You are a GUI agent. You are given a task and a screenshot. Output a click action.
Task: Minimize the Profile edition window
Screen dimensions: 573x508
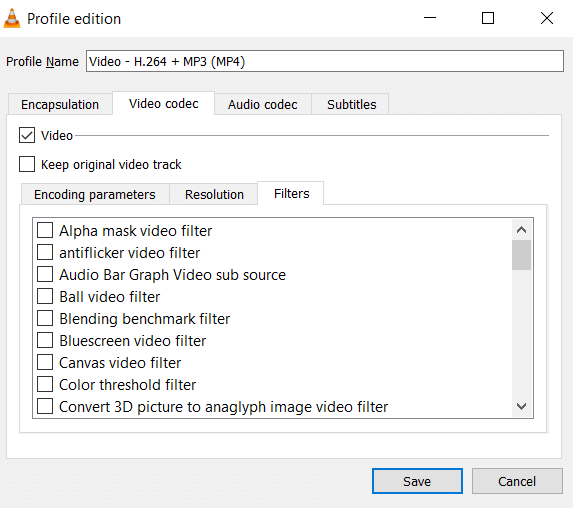pyautogui.click(x=430, y=18)
